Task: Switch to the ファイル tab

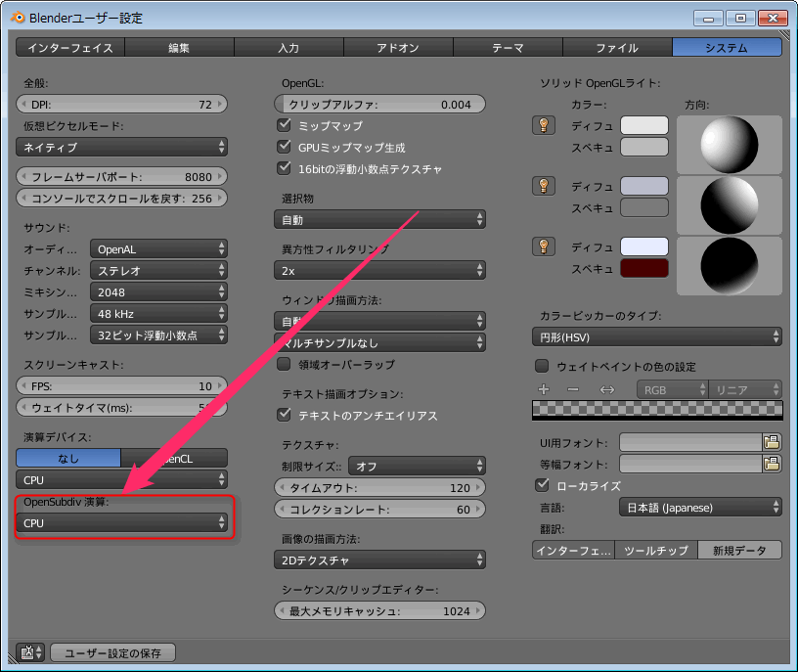Action: pos(617,47)
